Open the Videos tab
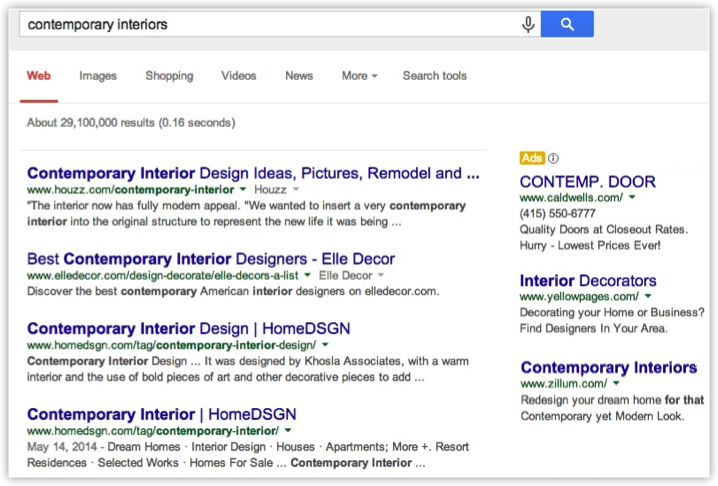718x486 pixels. [x=239, y=76]
